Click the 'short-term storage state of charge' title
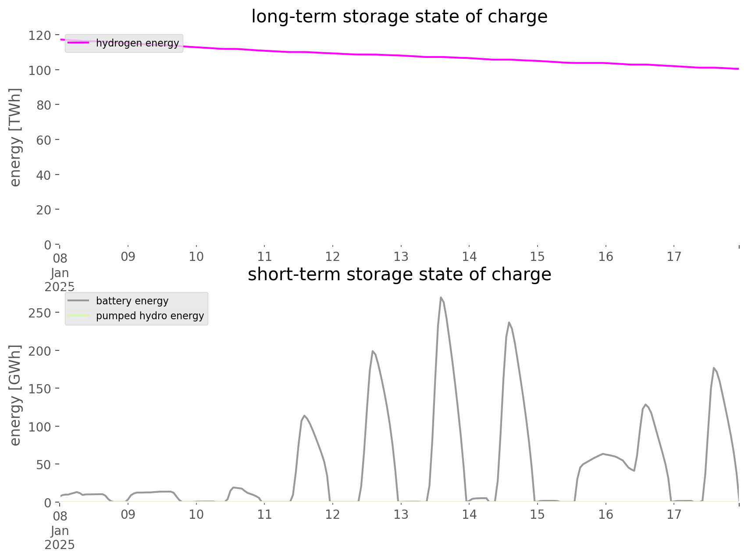This screenshot has width=748, height=560. (399, 275)
